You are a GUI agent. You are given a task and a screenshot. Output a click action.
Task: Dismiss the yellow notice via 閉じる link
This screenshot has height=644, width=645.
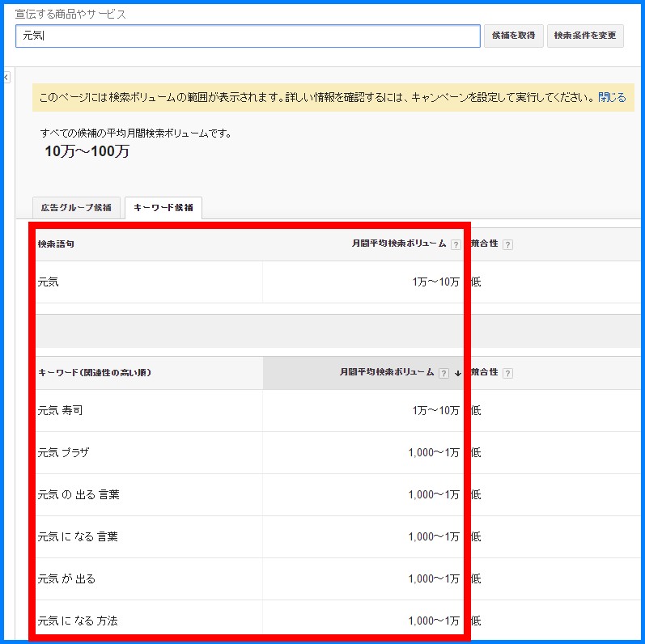pos(612,97)
